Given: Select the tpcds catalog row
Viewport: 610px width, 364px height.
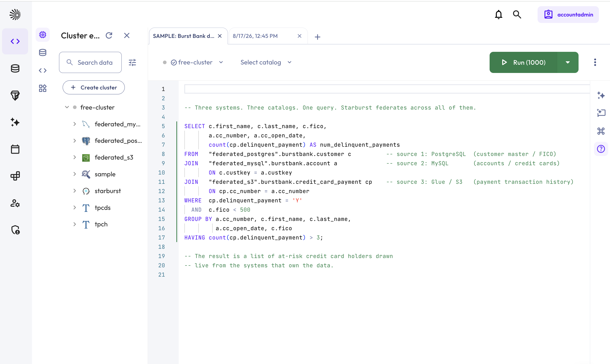Looking at the screenshot, I should pyautogui.click(x=103, y=208).
